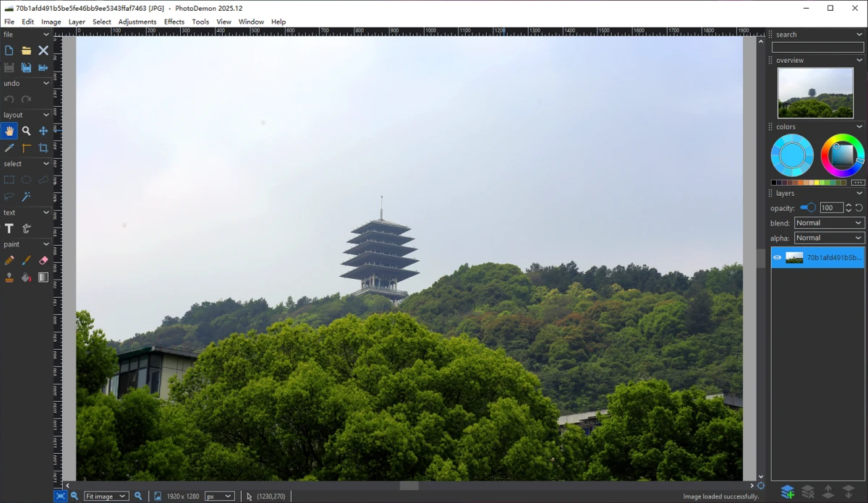Click the Save copy icon

26,67
